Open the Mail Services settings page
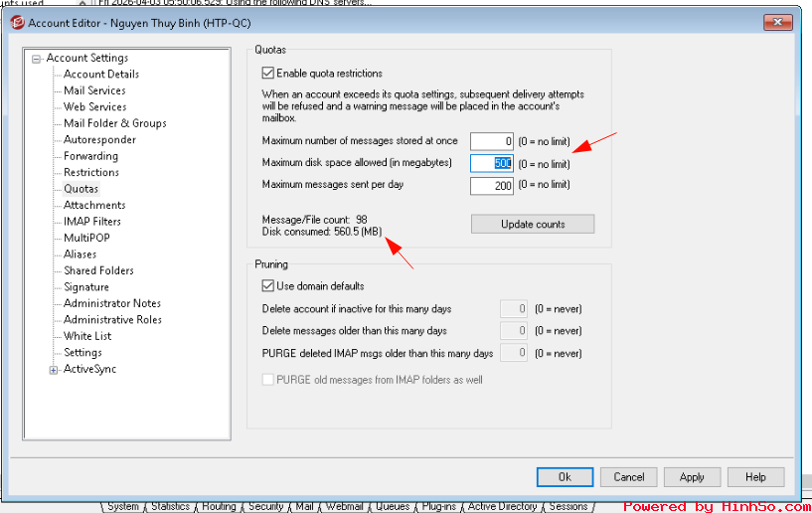The image size is (812, 513). [x=94, y=90]
